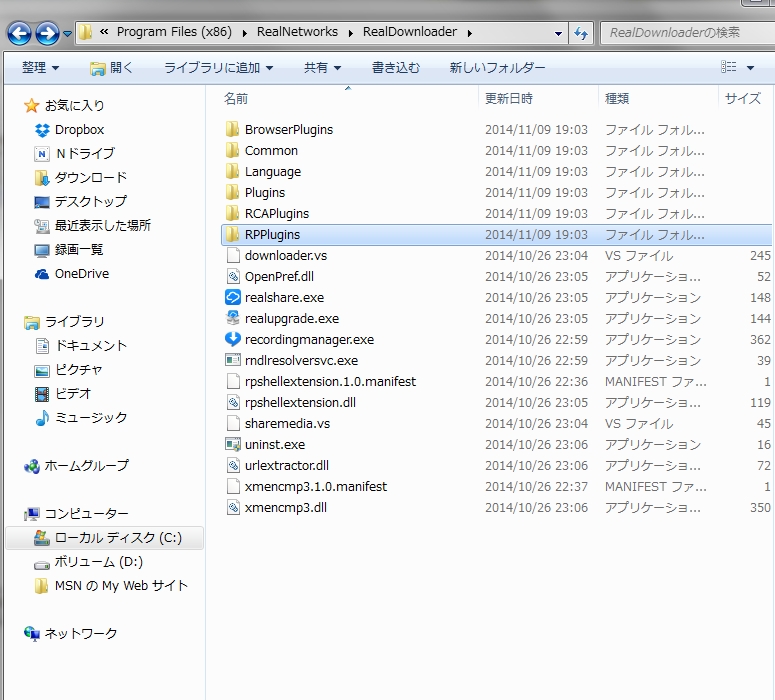Click the 開く toolbar button
The width and height of the screenshot is (775, 700).
point(112,67)
